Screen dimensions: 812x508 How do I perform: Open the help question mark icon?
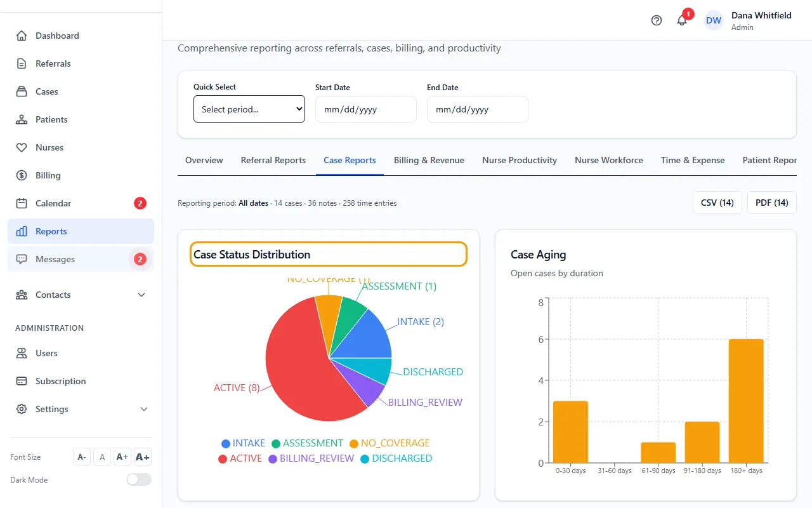[x=657, y=20]
